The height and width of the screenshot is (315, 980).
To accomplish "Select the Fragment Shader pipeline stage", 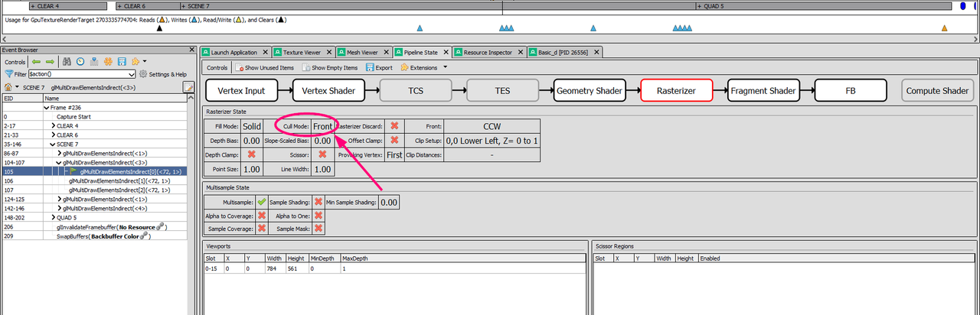I will (763, 91).
